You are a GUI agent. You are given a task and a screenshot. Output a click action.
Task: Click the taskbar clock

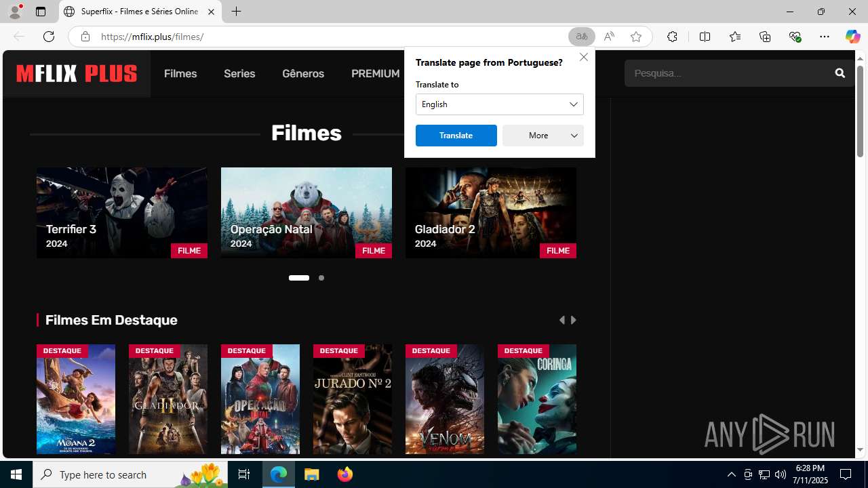[x=810, y=474]
